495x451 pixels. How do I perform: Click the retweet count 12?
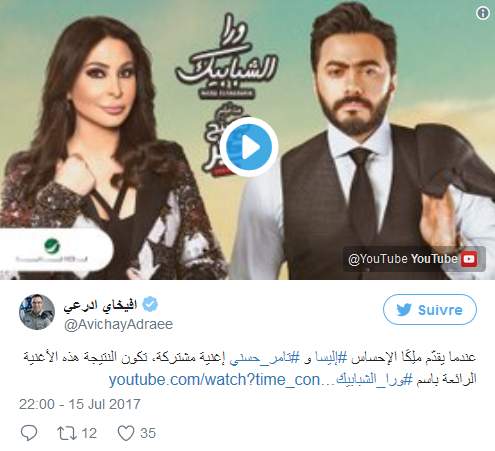click(x=89, y=433)
